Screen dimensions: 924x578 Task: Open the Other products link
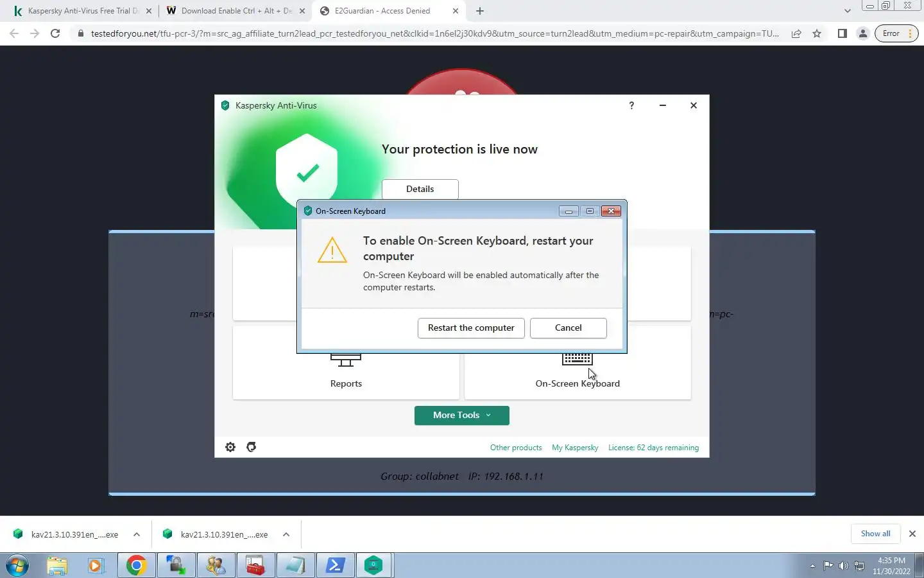516,448
